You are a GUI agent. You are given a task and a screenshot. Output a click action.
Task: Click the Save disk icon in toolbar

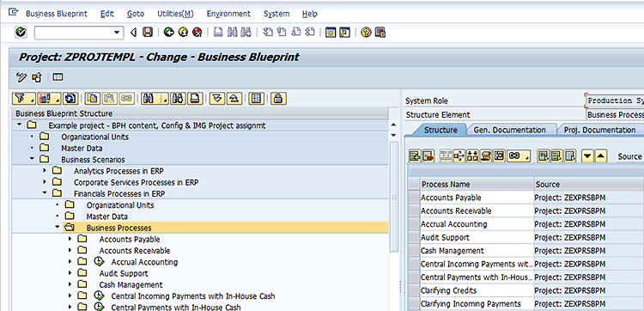(x=148, y=32)
